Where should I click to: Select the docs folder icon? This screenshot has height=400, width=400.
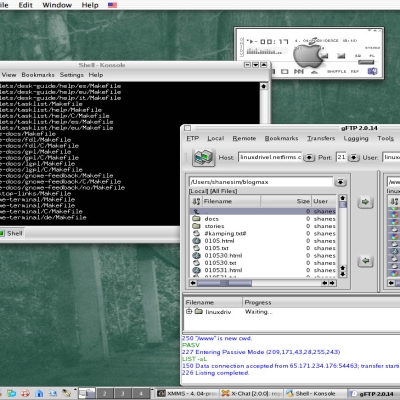click(196, 219)
